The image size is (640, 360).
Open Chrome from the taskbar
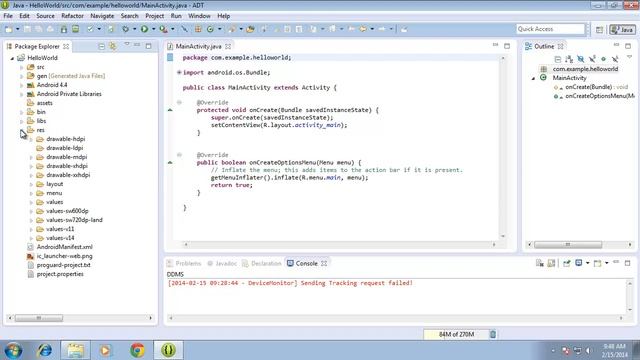(x=137, y=350)
